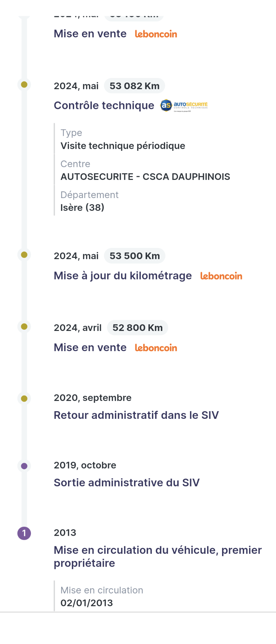276x644 pixels.
Task: Open the Contrôle technique event title
Action: tap(104, 105)
